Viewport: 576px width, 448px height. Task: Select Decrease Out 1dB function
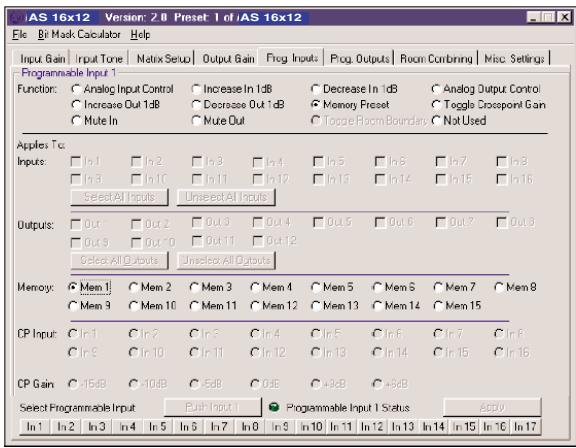(x=238, y=105)
